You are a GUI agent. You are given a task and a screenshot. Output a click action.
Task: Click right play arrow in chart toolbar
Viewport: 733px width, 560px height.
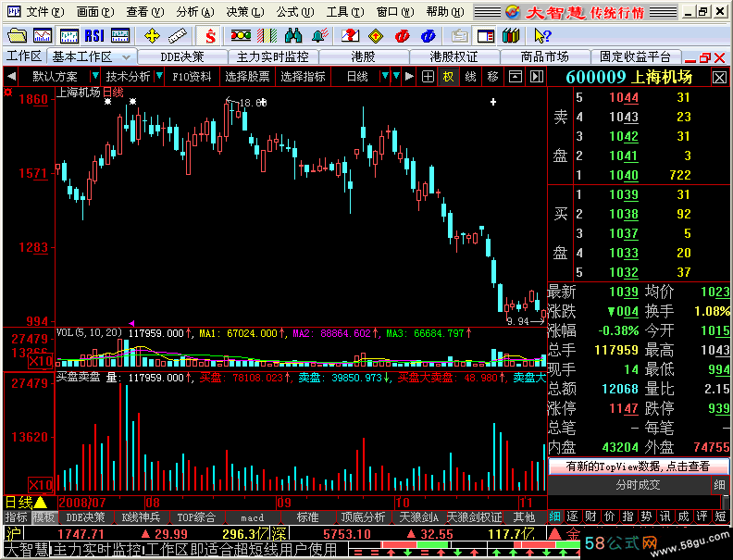[409, 76]
